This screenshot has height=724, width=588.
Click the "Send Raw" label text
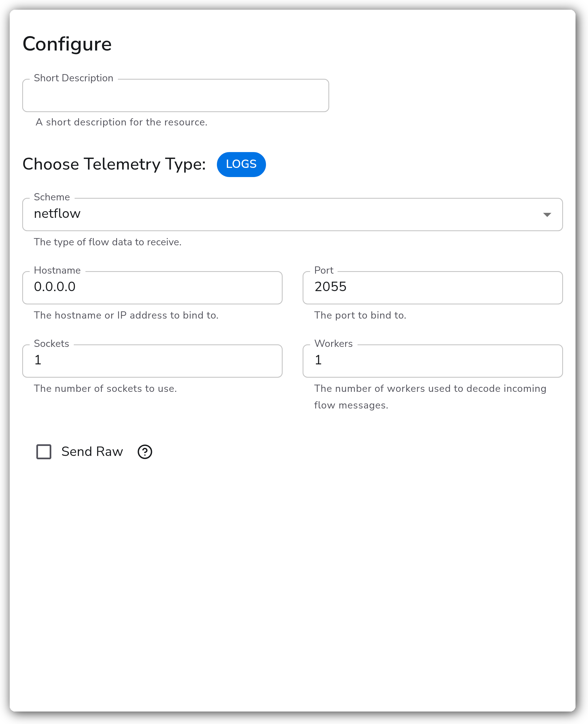pyautogui.click(x=92, y=451)
